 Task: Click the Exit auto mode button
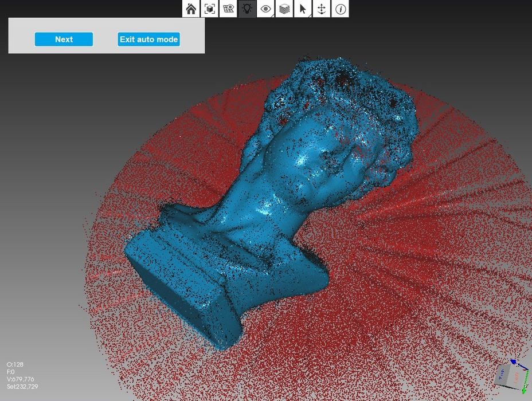148,40
